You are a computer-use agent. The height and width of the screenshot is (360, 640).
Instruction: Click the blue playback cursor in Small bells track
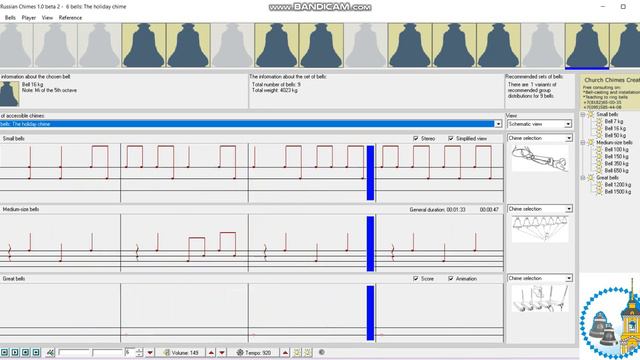click(370, 173)
